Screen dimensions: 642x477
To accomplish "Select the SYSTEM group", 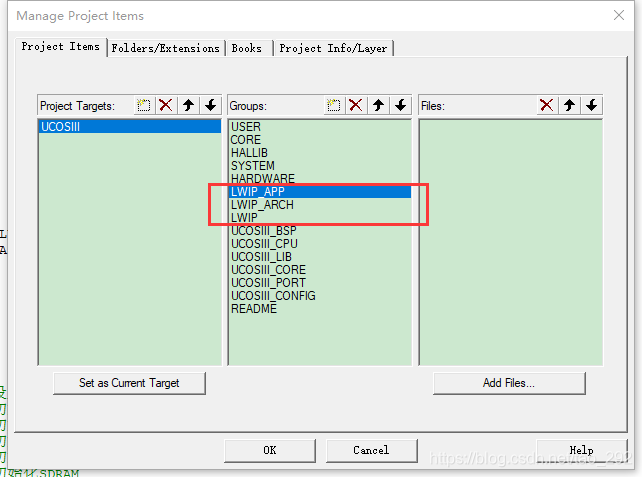I will [320, 166].
